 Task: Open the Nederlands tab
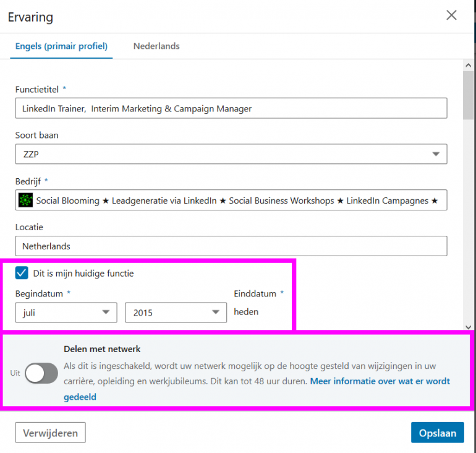pyautogui.click(x=156, y=46)
